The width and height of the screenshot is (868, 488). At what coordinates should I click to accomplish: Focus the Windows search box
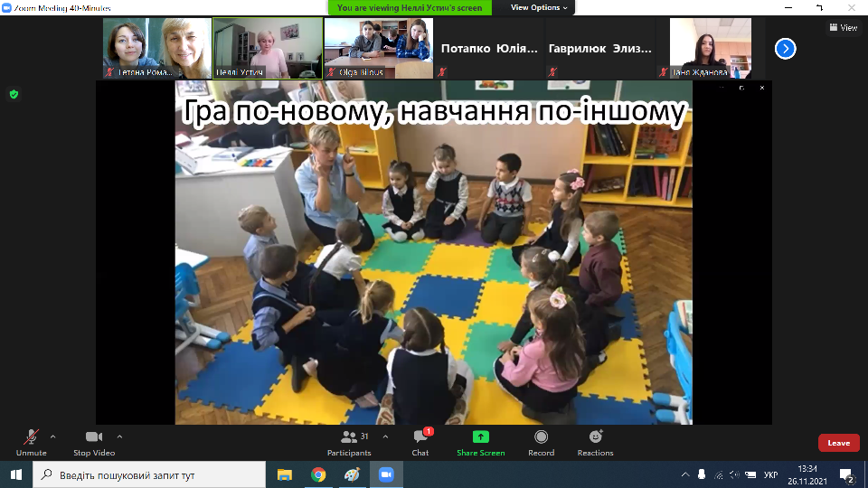(149, 474)
